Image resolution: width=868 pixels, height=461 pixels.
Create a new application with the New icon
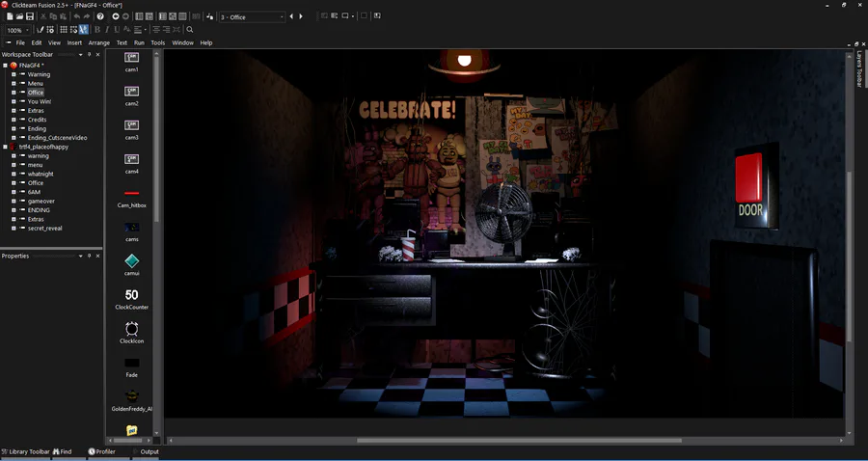10,16
